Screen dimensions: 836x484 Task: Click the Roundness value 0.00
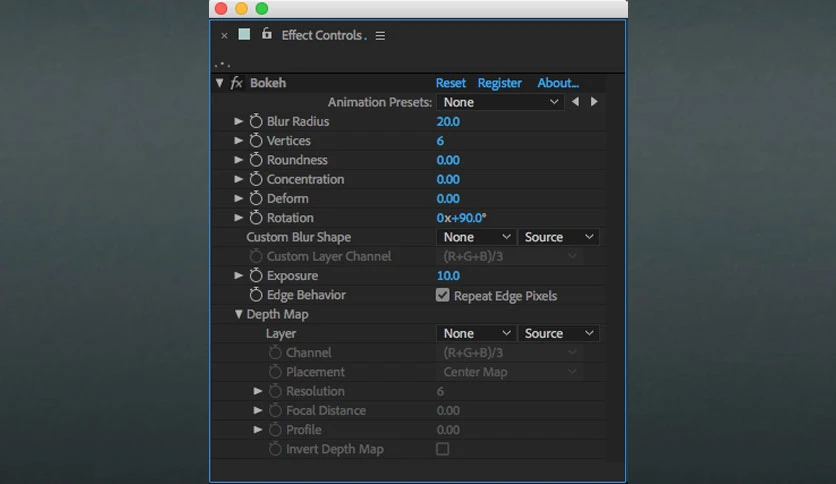pyautogui.click(x=448, y=160)
